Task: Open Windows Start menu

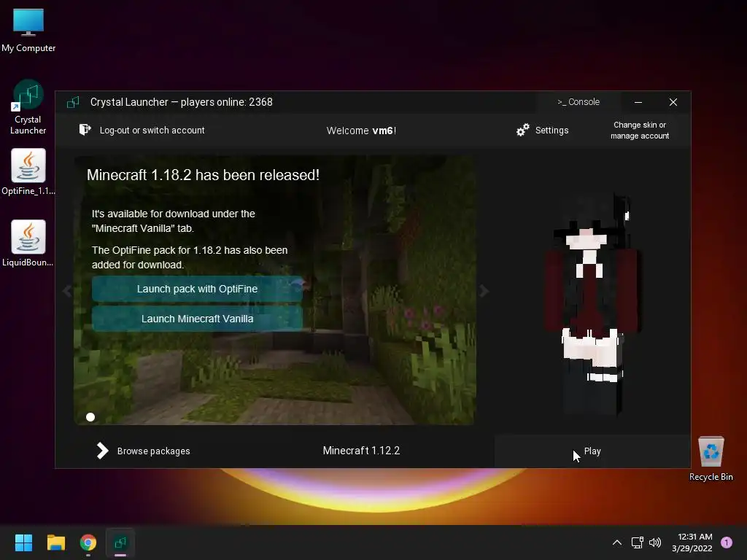Action: [x=23, y=542]
